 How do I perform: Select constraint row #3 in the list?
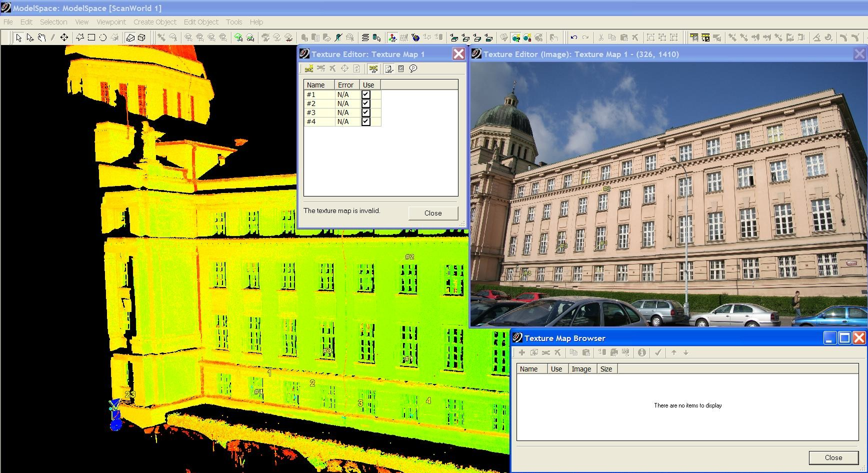(x=342, y=112)
